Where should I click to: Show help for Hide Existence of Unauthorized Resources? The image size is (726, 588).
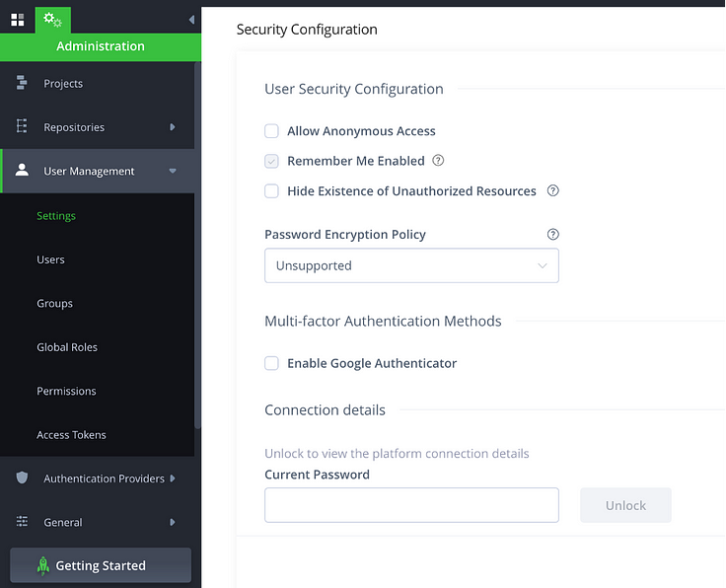click(x=552, y=190)
